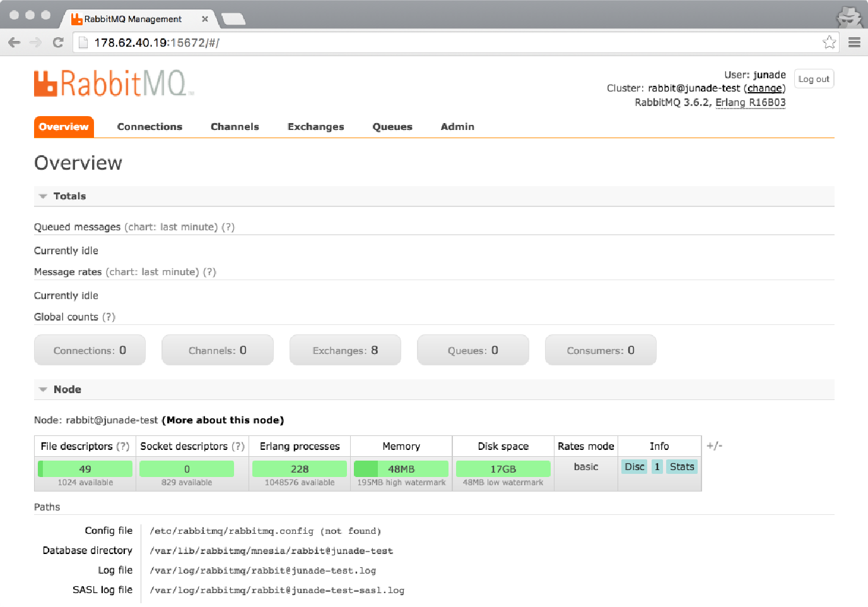Click the basic rates mode value

point(586,467)
